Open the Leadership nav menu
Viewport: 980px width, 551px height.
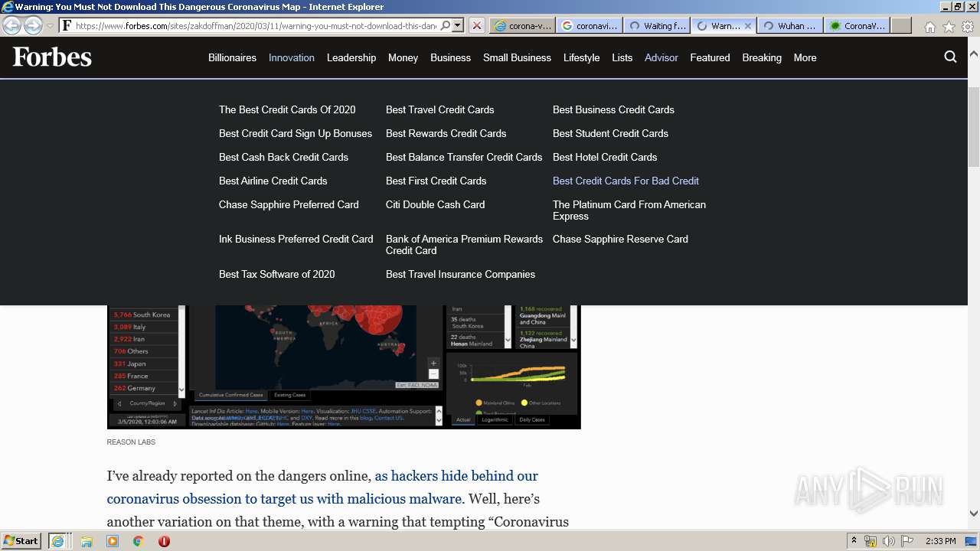click(351, 57)
